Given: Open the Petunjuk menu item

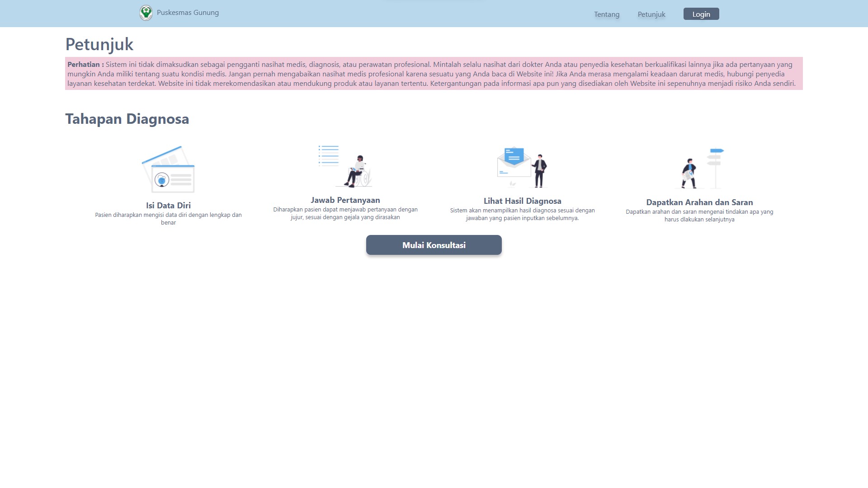Looking at the screenshot, I should point(651,14).
